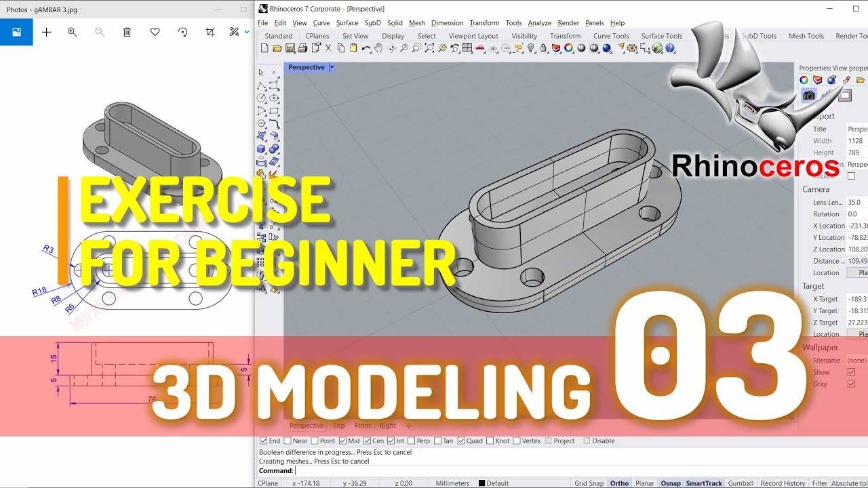
Task: Toggle Osnap in status bar
Action: tap(671, 483)
